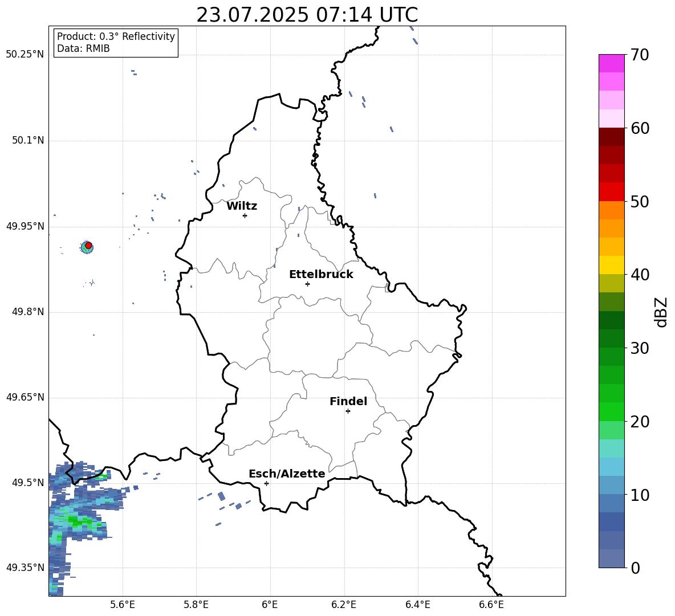Click the 49.95°N latitude label
Screen dimensions: 675x616
click(25, 226)
